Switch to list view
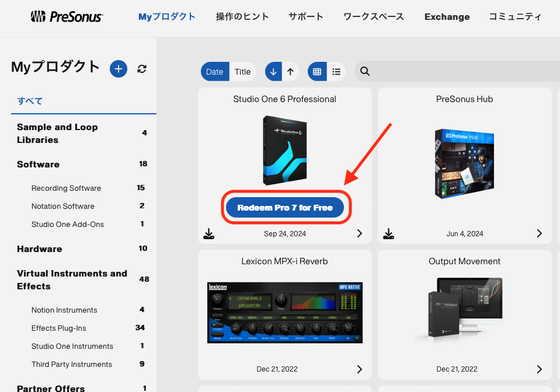 point(336,72)
